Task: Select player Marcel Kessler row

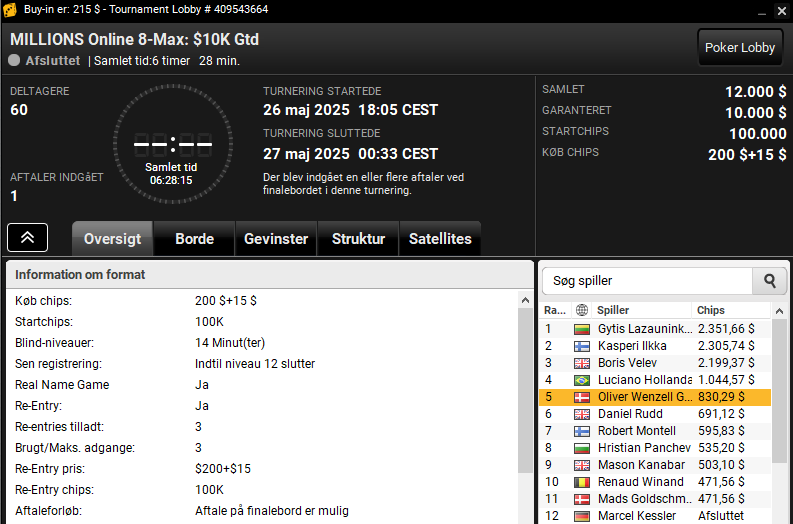Action: tap(655, 516)
